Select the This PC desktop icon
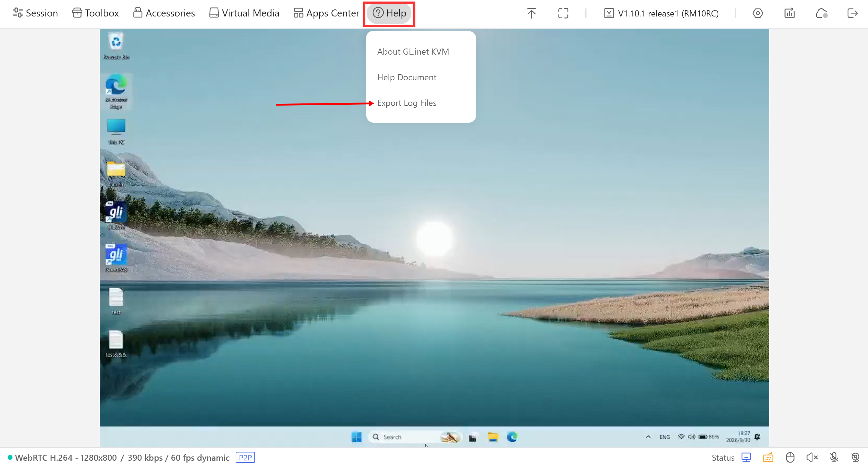 116,132
